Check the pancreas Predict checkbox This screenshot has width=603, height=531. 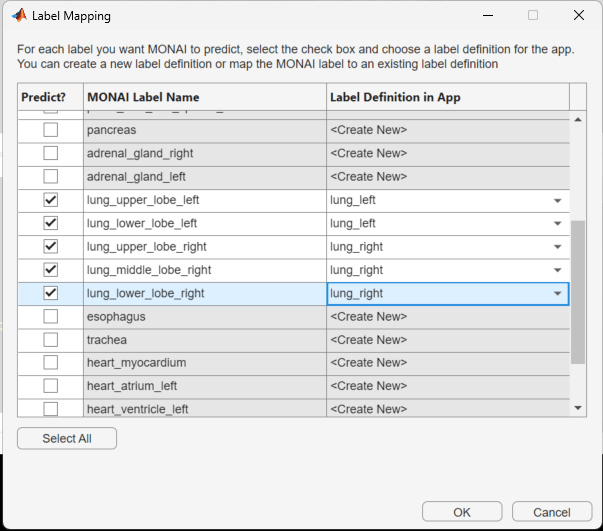(50, 130)
